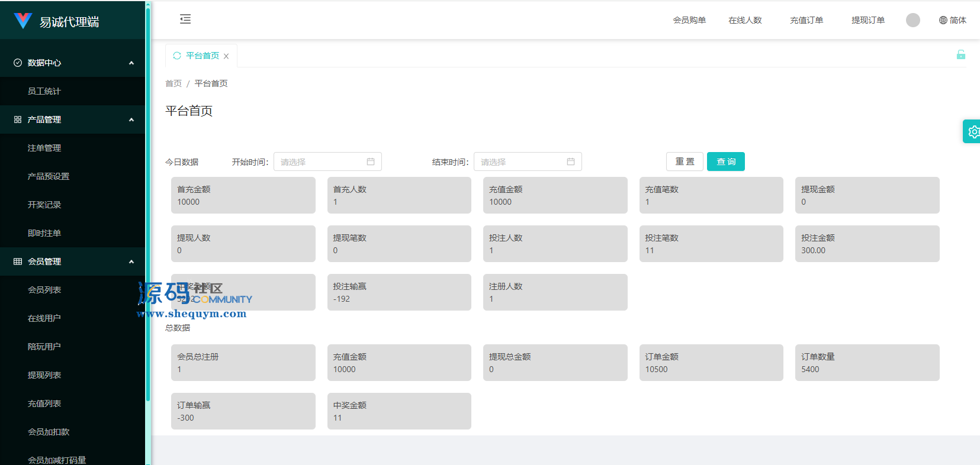
Task: Collapse the 产品管理 menu section
Action: tap(131, 120)
